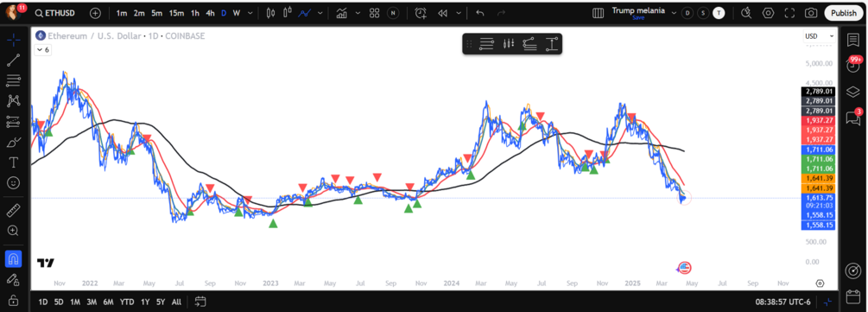Expand the chart style dropdown chevron
Screen dimensions: 868x312
[x=319, y=13]
